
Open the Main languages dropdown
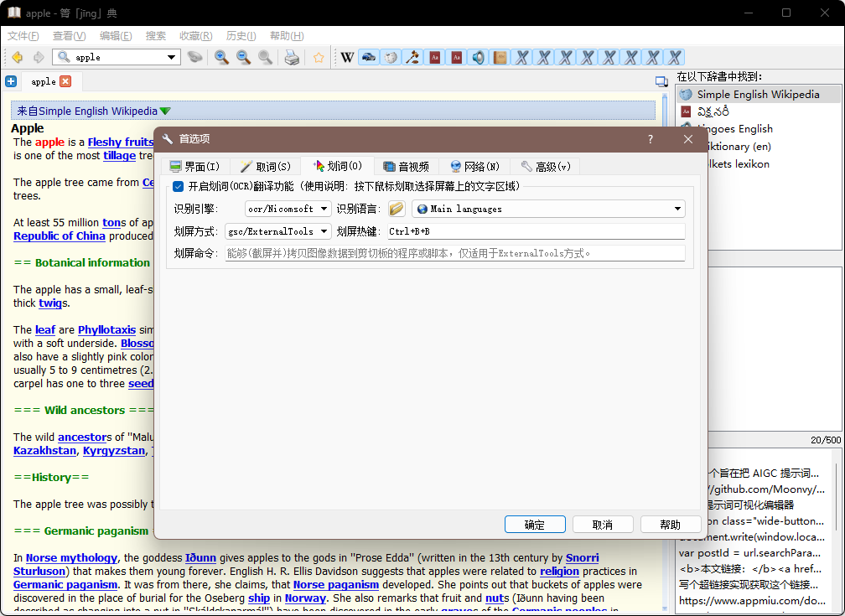click(x=548, y=209)
